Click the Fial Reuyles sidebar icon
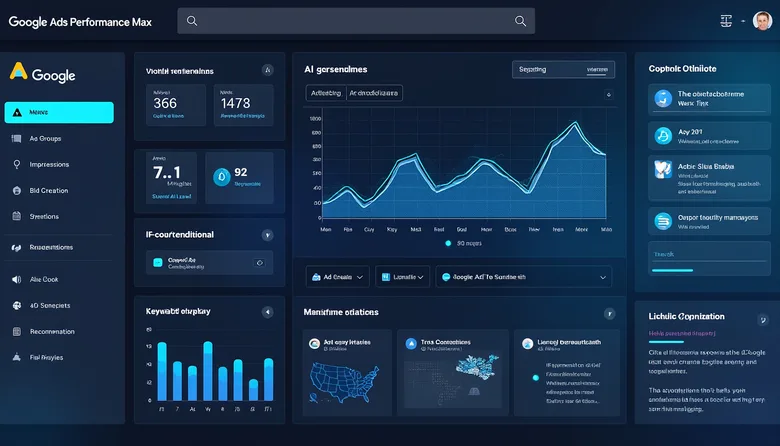780x446 pixels. point(16,357)
